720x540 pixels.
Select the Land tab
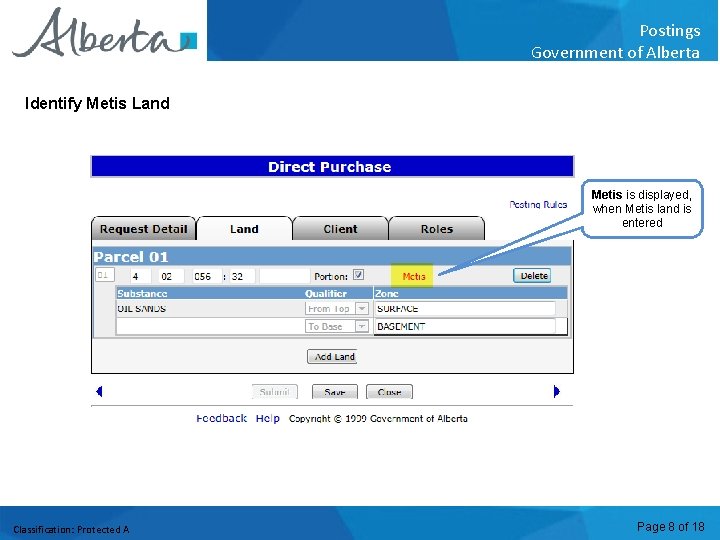(x=244, y=229)
